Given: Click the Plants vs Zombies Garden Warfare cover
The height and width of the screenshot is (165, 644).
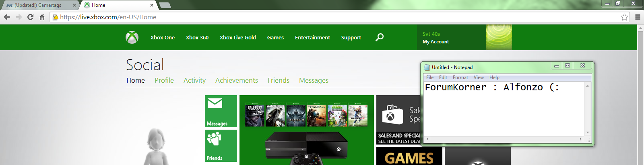Looking at the screenshot, I should point(337,116).
